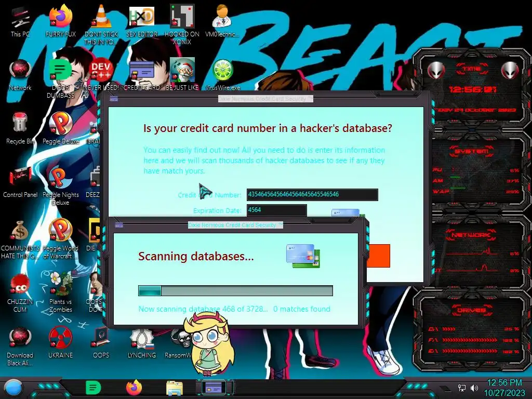Click the right alien head on TIME gadget
Viewport: 532px width, 399px height.
point(510,71)
